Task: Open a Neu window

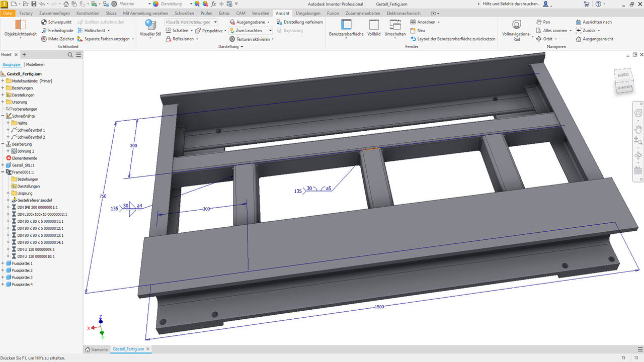Action: point(418,30)
